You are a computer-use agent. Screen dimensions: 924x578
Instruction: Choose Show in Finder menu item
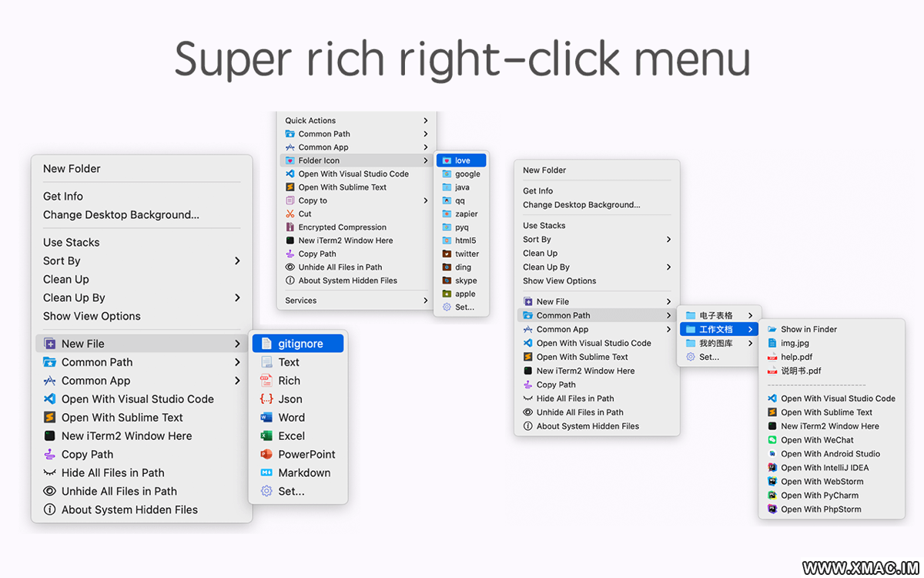(808, 330)
